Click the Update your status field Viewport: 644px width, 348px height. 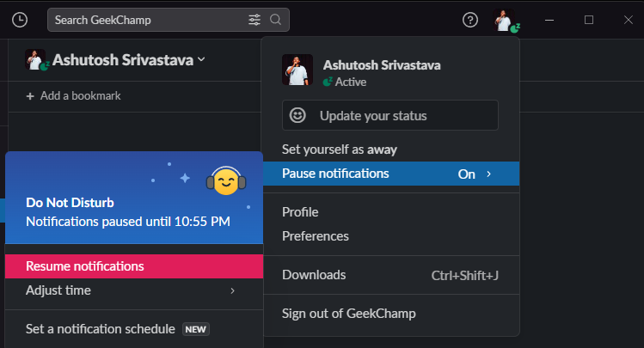point(390,115)
